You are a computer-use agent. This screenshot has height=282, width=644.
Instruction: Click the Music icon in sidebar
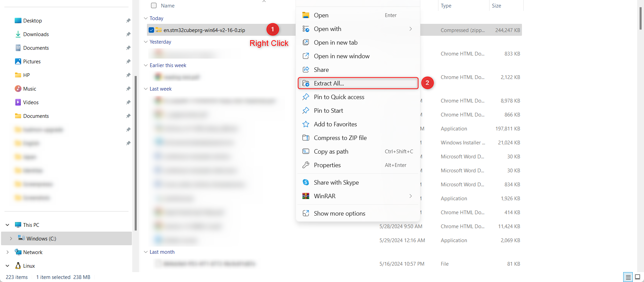pyautogui.click(x=18, y=89)
